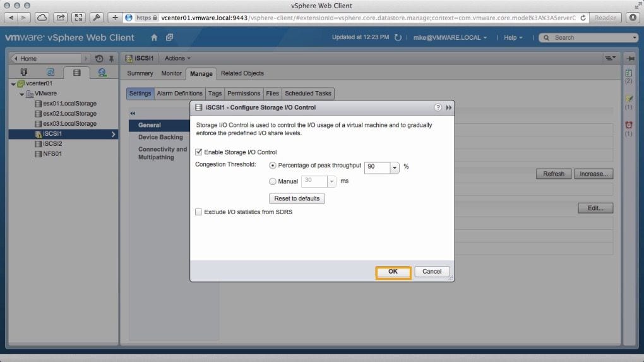The image size is (644, 362).
Task: Open Device Backing settings section
Action: (160, 137)
